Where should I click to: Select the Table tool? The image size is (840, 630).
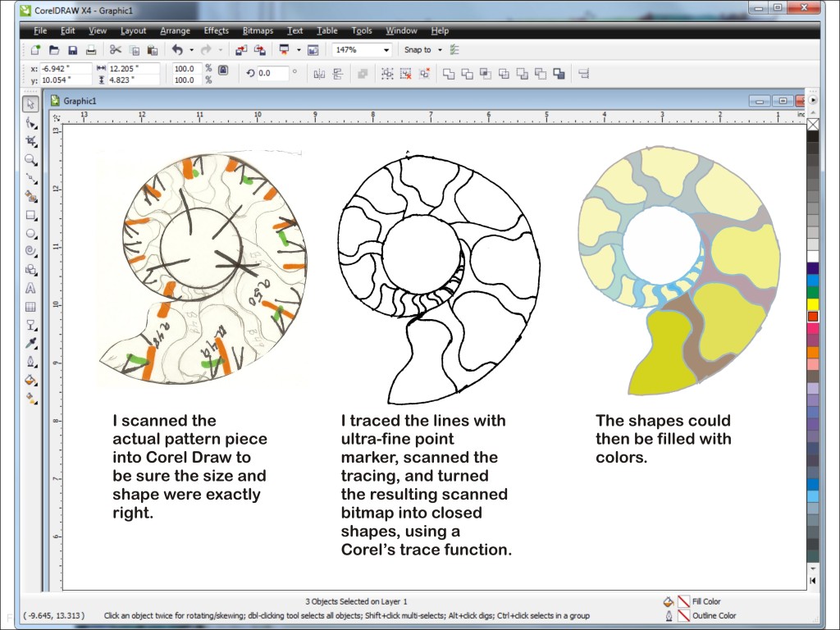click(x=30, y=307)
